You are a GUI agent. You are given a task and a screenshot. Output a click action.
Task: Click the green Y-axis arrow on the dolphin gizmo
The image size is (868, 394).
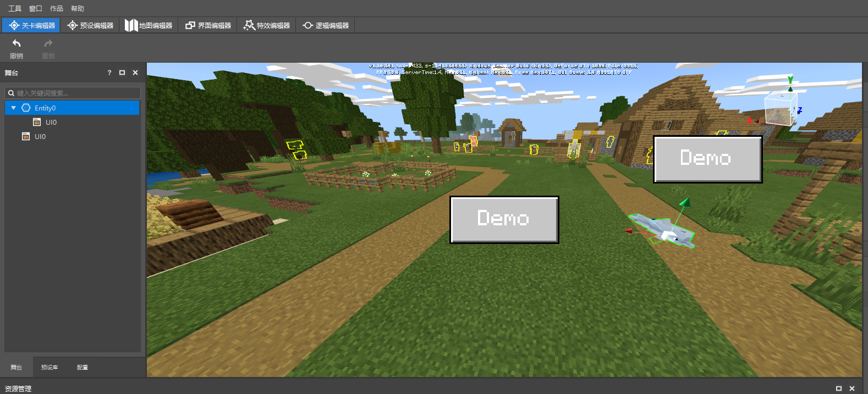click(684, 203)
